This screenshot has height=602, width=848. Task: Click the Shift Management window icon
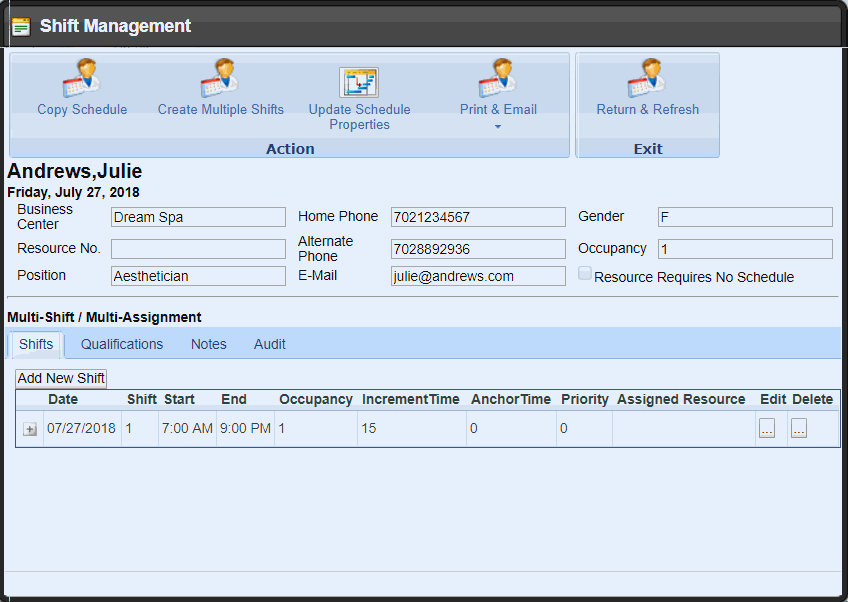pos(21,26)
